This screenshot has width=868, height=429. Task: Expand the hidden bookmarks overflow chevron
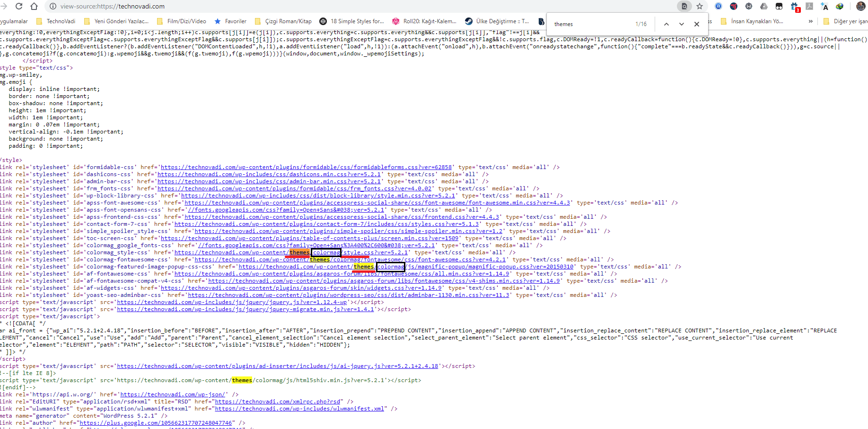coord(810,21)
